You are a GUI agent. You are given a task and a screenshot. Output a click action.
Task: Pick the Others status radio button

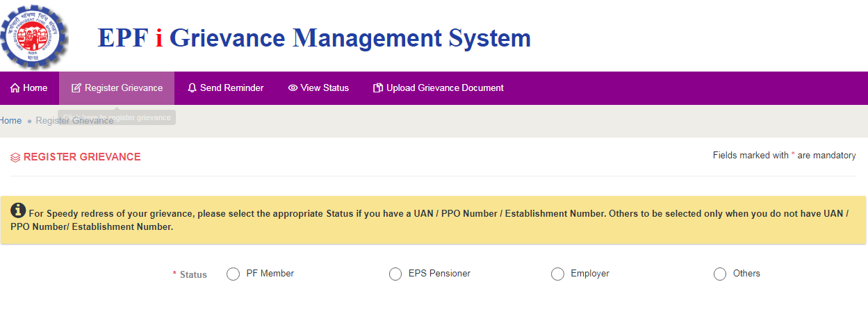coord(720,274)
